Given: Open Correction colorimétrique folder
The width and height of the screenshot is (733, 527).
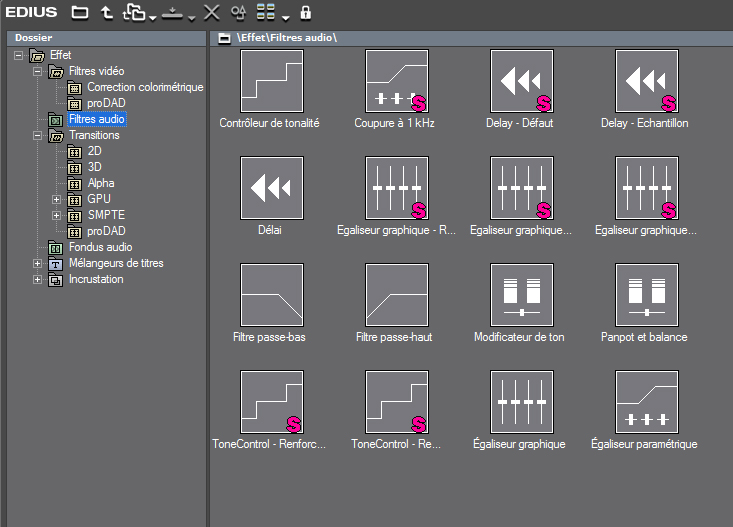Looking at the screenshot, I should (x=145, y=87).
